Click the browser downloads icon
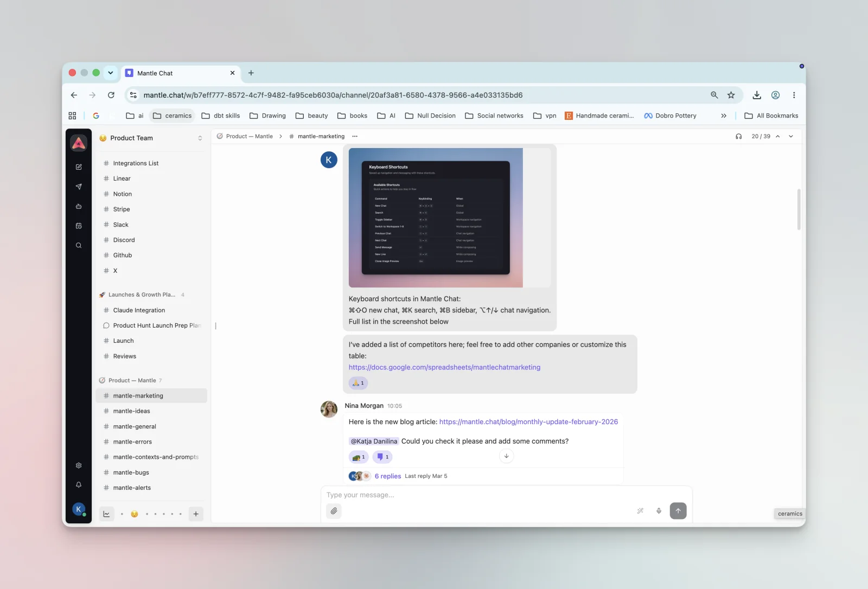 pos(757,95)
